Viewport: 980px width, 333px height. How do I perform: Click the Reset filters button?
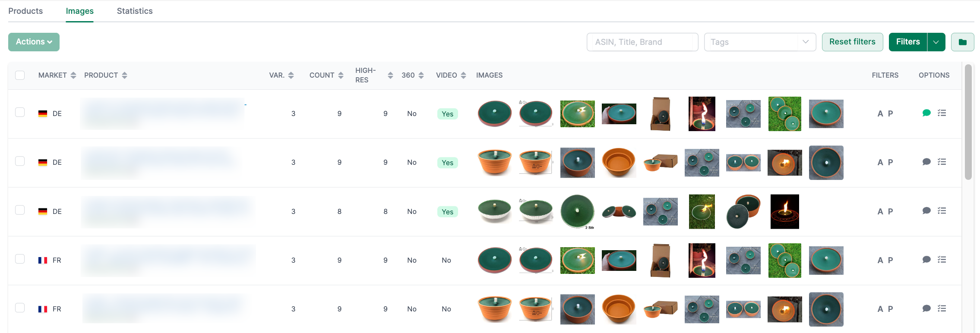tap(852, 42)
